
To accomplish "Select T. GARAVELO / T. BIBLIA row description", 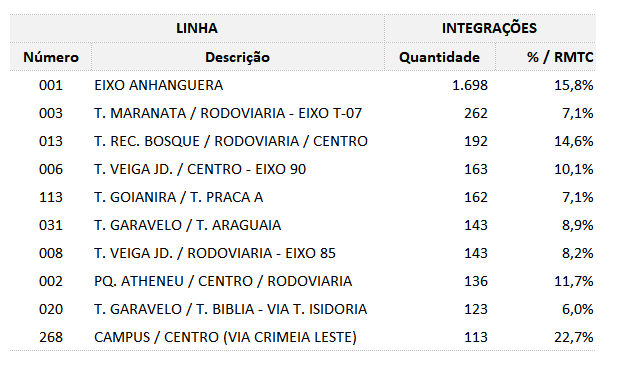I will click(x=230, y=309).
